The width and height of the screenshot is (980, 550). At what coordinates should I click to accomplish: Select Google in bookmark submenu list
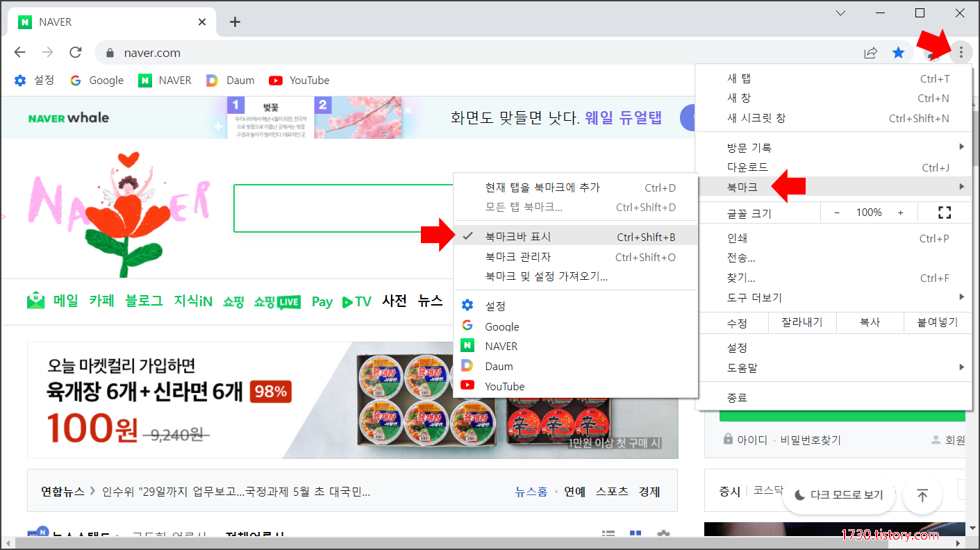pos(575,326)
